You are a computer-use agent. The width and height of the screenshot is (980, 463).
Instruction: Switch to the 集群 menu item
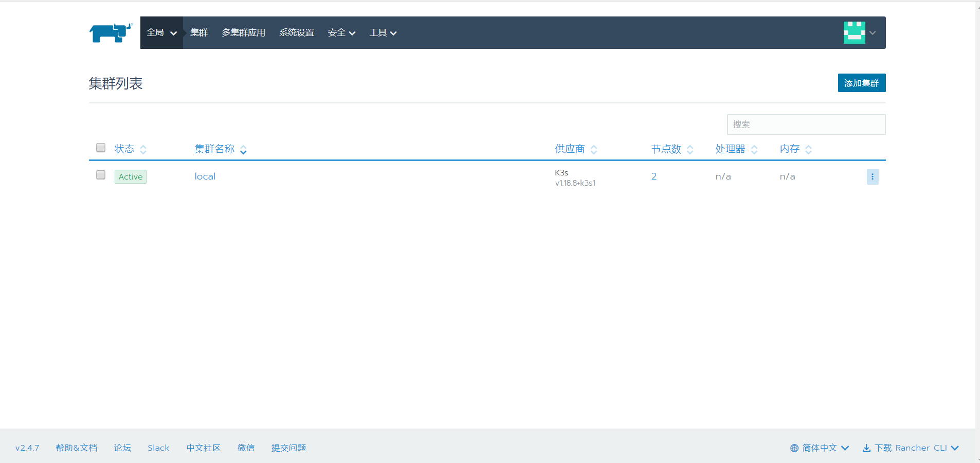198,32
